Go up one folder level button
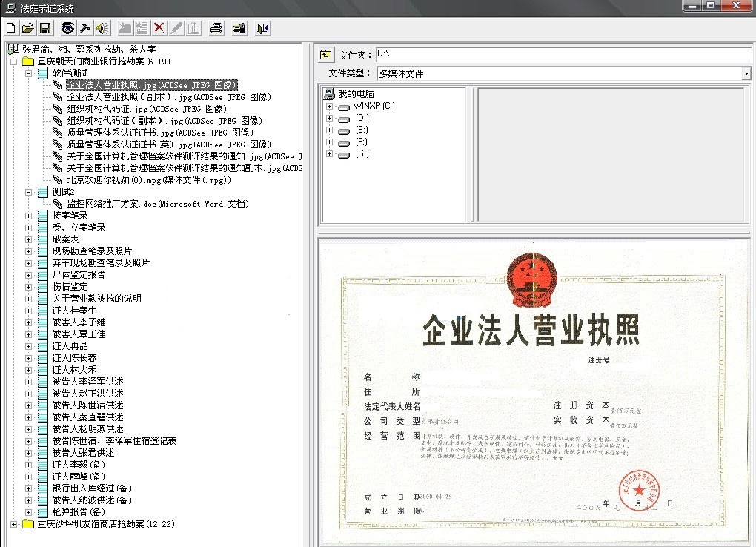 pyautogui.click(x=325, y=55)
